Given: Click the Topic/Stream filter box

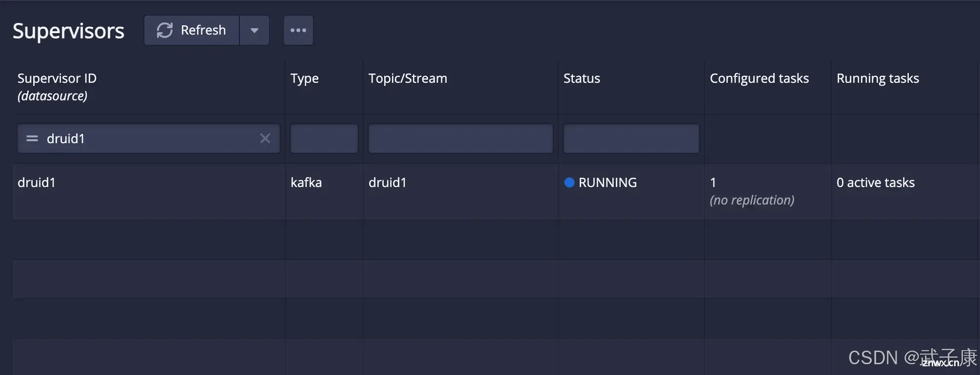Looking at the screenshot, I should tap(461, 138).
